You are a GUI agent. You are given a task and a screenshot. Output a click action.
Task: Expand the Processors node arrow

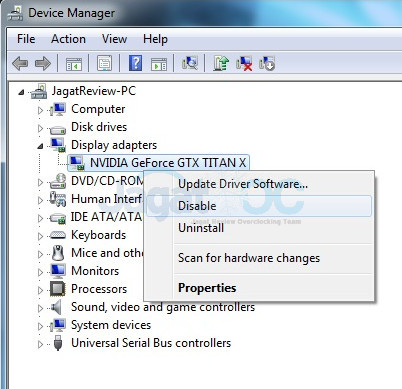pyautogui.click(x=40, y=290)
